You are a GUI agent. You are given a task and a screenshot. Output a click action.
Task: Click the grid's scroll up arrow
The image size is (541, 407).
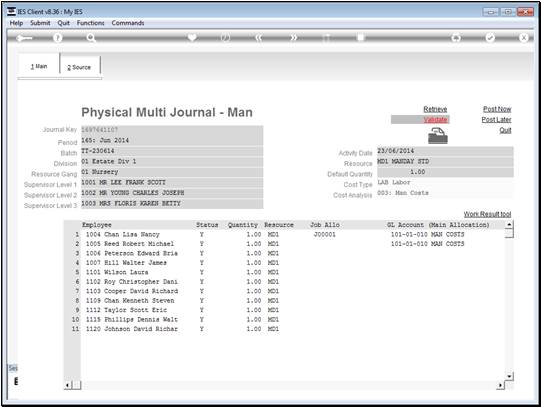pyautogui.click(x=509, y=225)
